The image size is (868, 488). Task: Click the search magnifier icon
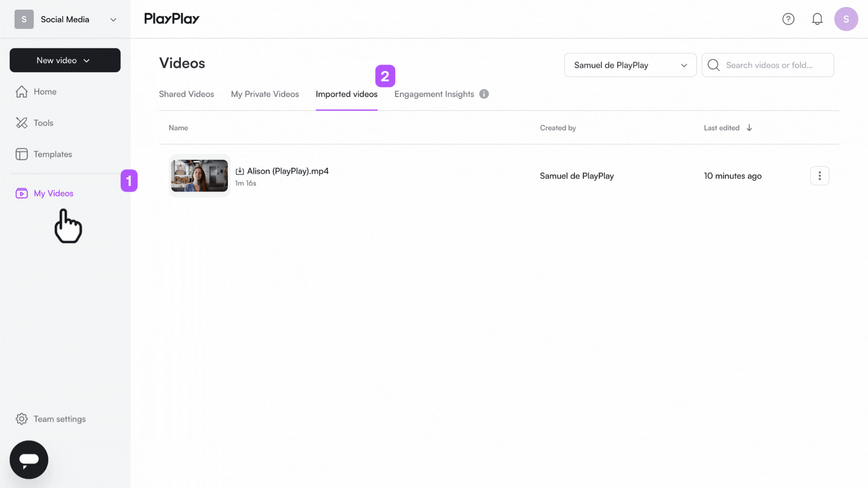pos(713,65)
